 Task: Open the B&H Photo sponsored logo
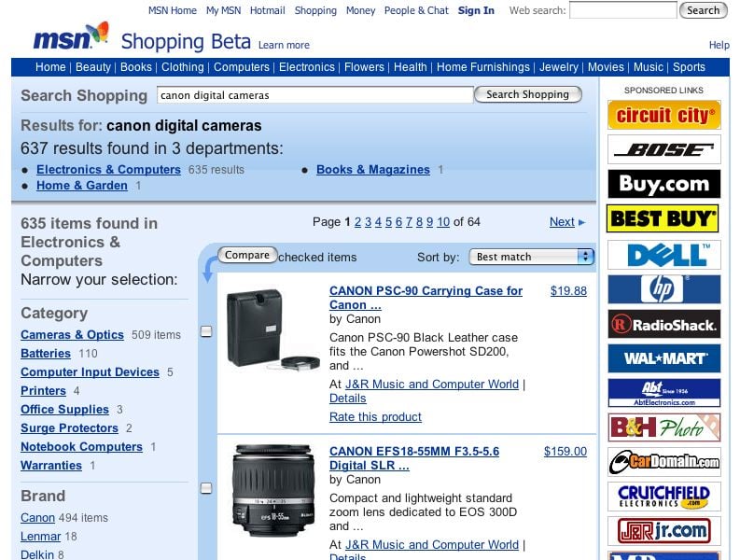pyautogui.click(x=664, y=427)
